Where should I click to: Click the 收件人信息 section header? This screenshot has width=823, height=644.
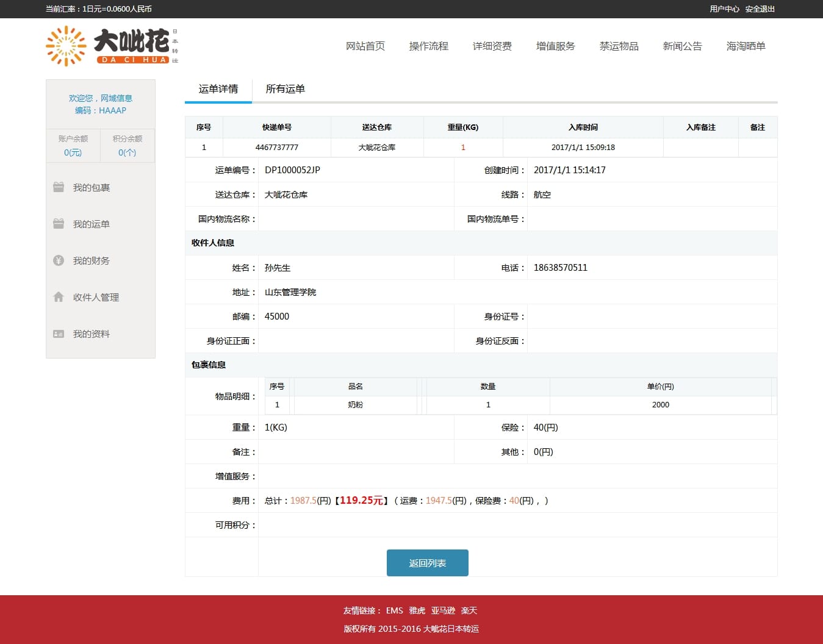point(213,243)
